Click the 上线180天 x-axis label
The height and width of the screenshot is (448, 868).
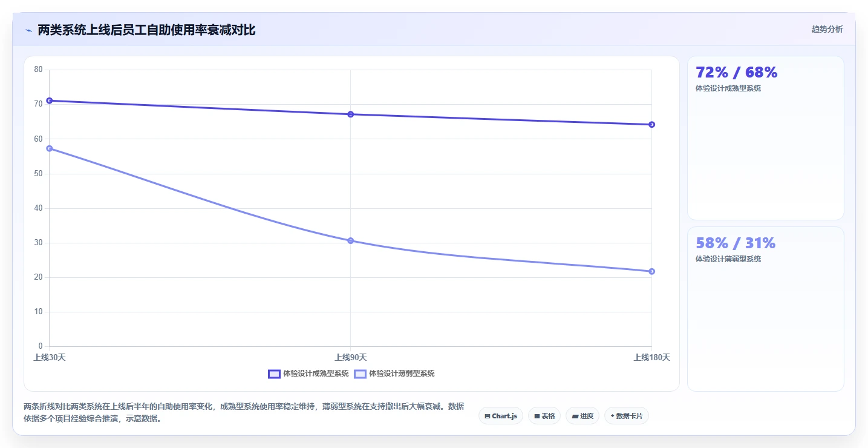[651, 358]
